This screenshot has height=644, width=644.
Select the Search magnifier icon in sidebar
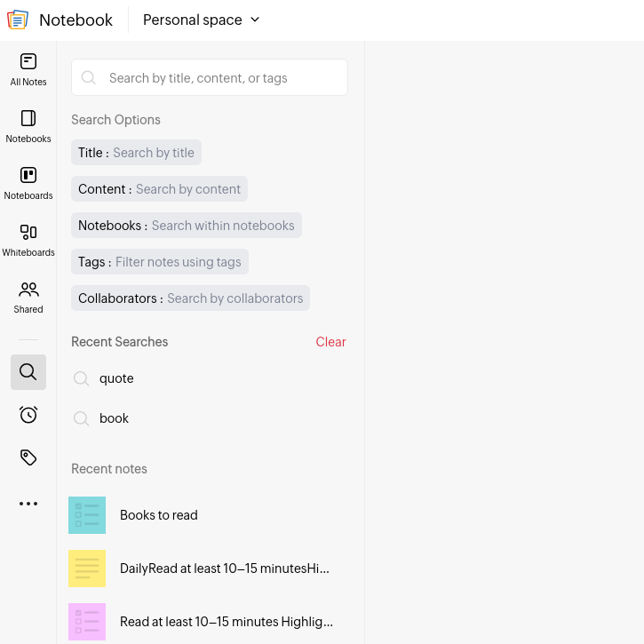(28, 372)
